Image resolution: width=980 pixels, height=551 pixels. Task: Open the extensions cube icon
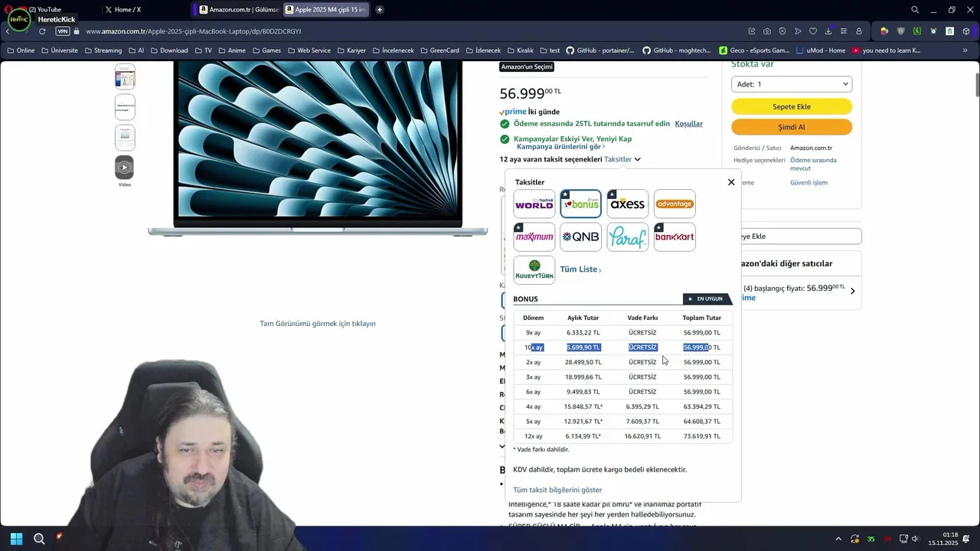(966, 31)
